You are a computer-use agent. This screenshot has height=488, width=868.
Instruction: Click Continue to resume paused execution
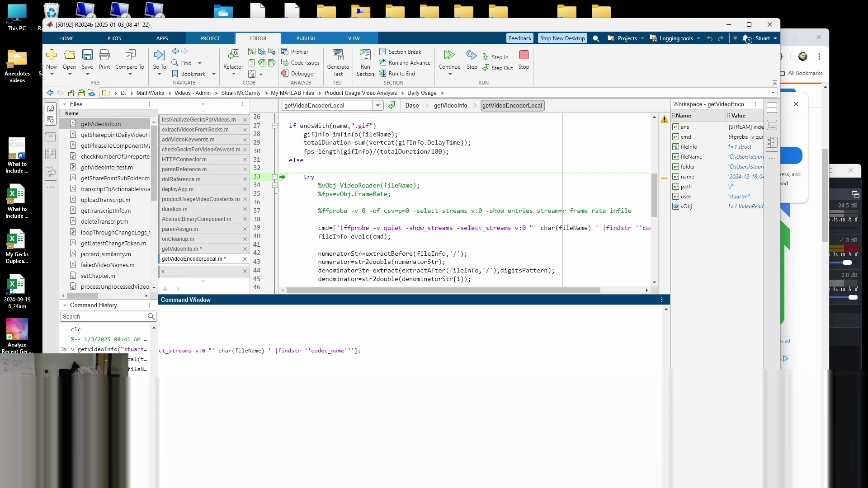[449, 59]
